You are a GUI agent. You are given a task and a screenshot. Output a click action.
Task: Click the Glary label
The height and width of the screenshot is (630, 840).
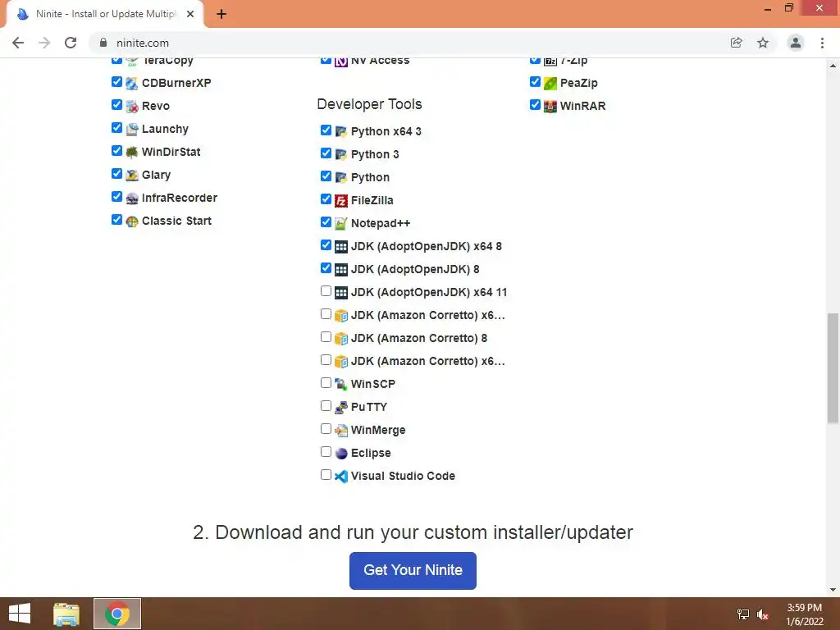point(157,176)
